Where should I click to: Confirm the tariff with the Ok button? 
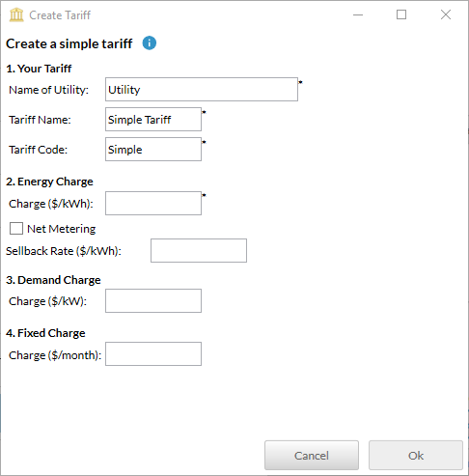coord(416,455)
